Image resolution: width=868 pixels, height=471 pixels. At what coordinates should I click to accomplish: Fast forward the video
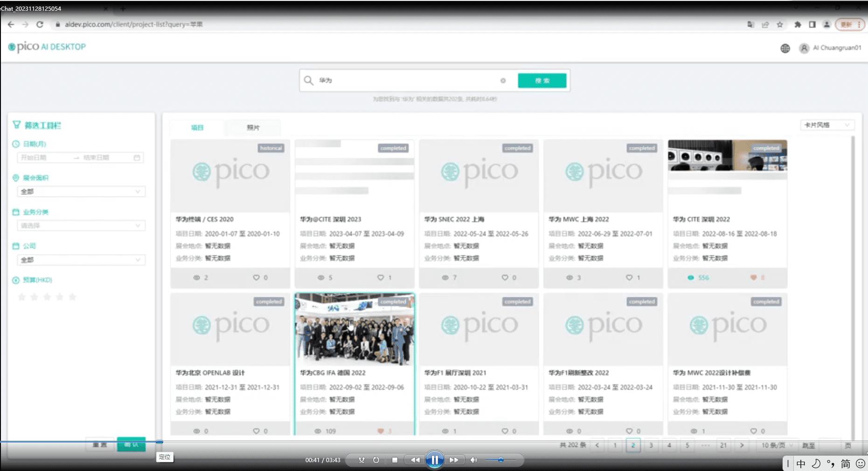[x=454, y=460]
